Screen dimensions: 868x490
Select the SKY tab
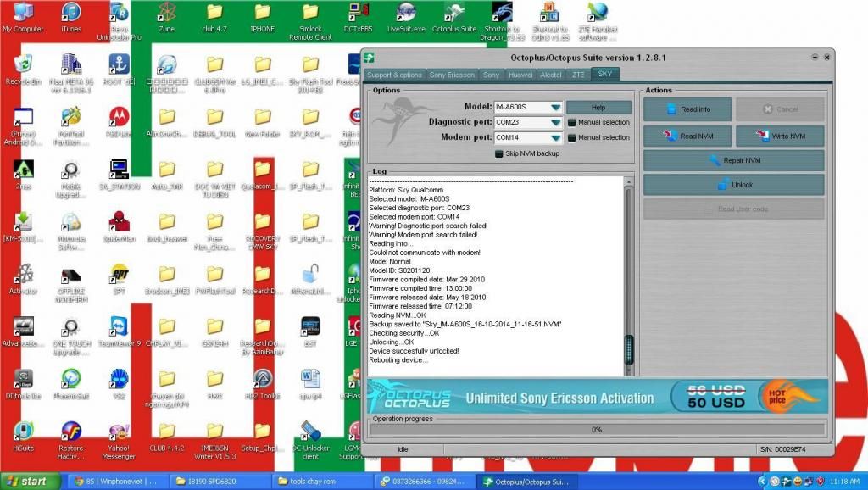[605, 74]
